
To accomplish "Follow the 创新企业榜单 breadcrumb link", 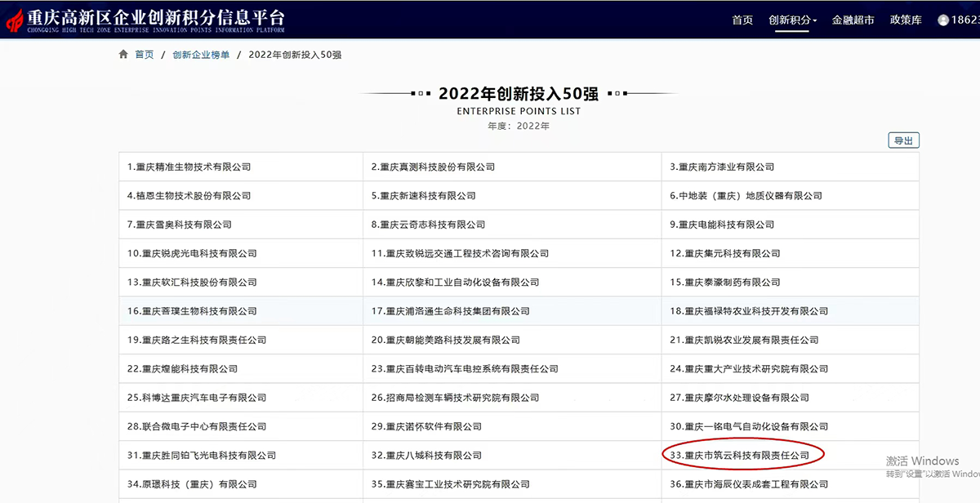I will pos(201,55).
